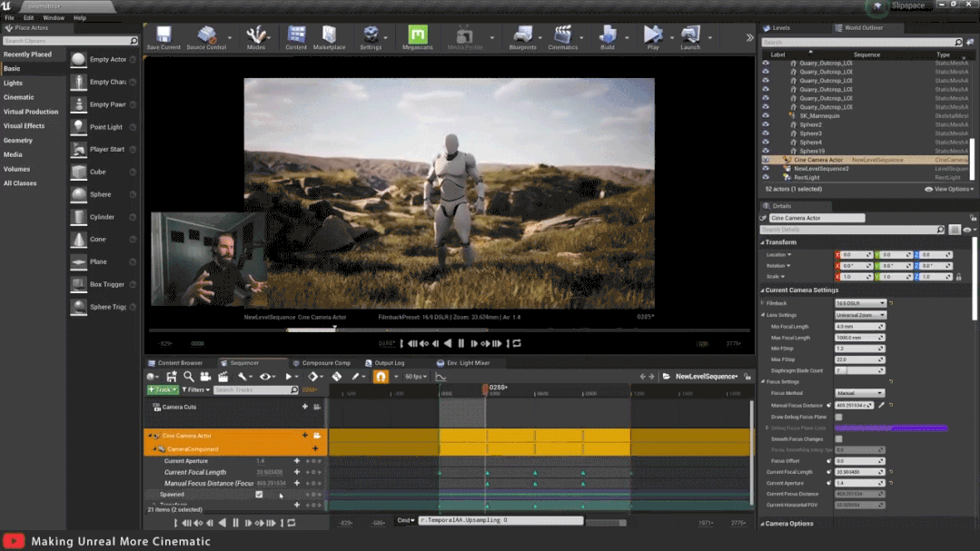The height and width of the screenshot is (551, 980).
Task: Open the Focus Method dropdown
Action: point(859,393)
